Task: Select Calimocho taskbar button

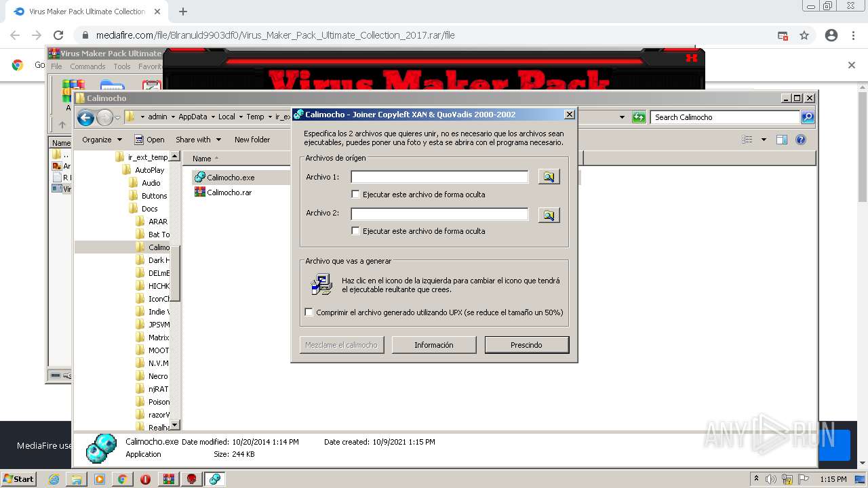Action: point(214,479)
